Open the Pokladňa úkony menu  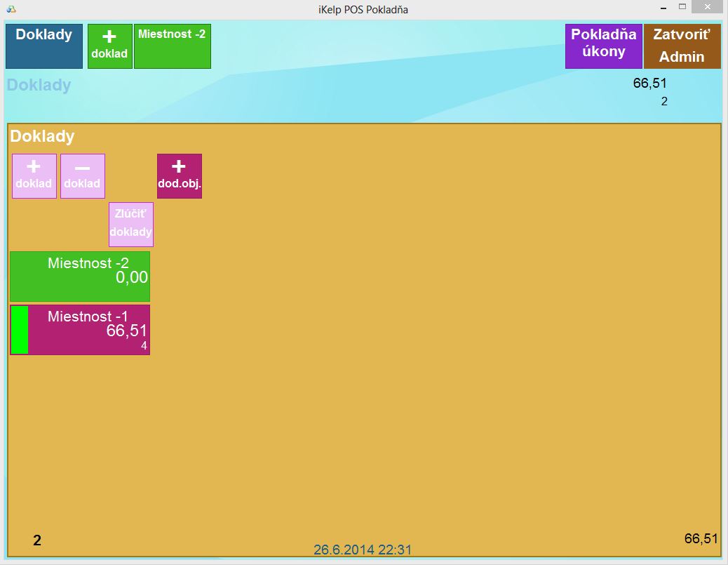(x=603, y=46)
